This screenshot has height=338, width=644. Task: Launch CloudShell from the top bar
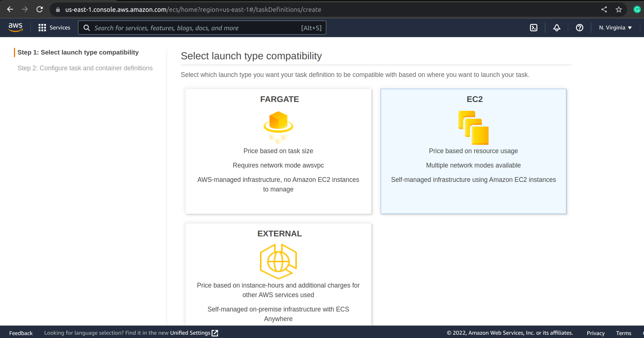pos(533,28)
